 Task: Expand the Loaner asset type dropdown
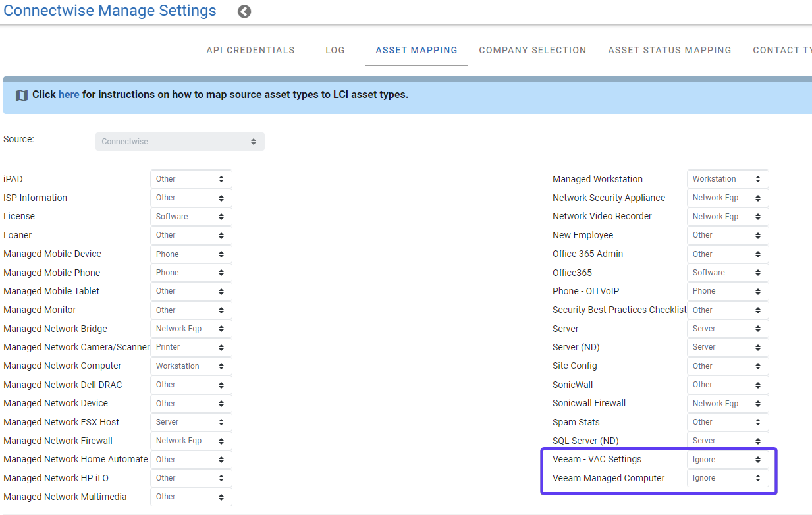click(191, 235)
